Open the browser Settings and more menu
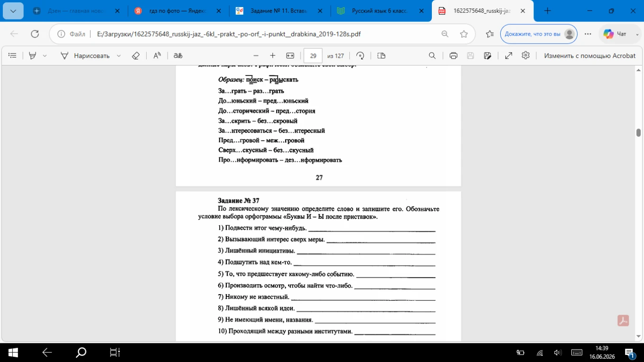The height and width of the screenshot is (362, 644). (x=588, y=34)
